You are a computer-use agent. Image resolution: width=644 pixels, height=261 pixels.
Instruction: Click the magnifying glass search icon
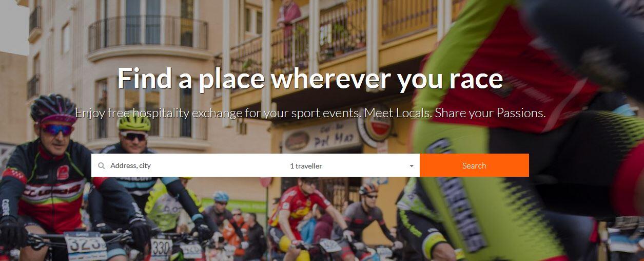point(102,166)
